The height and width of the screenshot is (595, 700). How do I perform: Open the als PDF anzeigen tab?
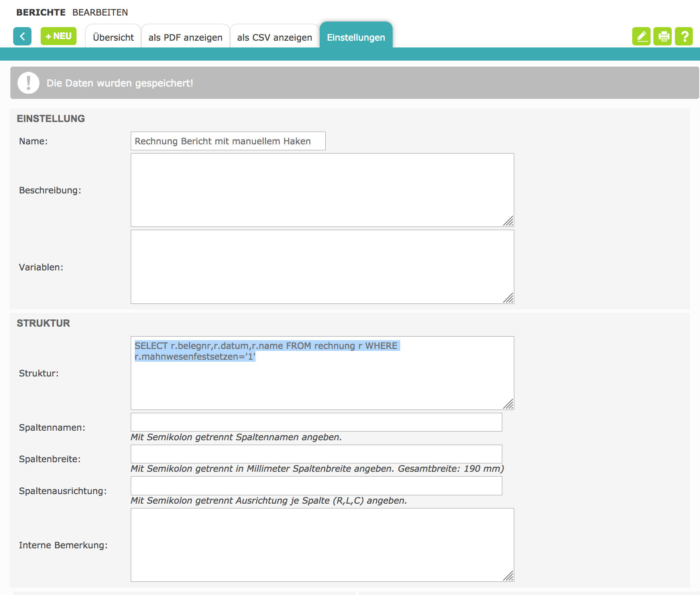(x=185, y=37)
